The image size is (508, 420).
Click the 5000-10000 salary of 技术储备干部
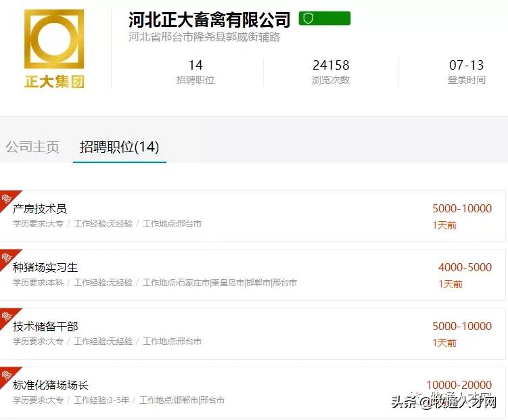[462, 326]
